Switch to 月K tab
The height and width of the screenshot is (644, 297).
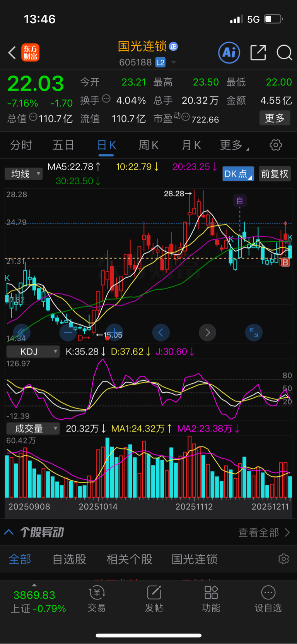(191, 146)
